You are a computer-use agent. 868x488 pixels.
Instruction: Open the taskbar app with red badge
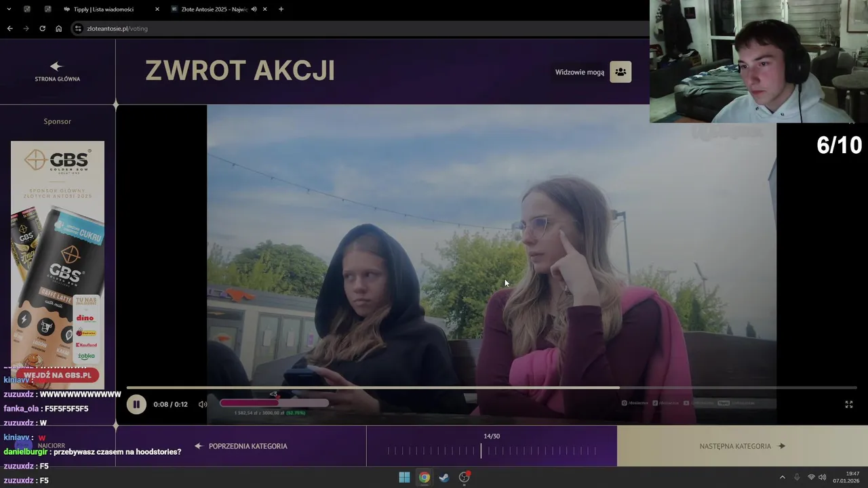(x=465, y=477)
